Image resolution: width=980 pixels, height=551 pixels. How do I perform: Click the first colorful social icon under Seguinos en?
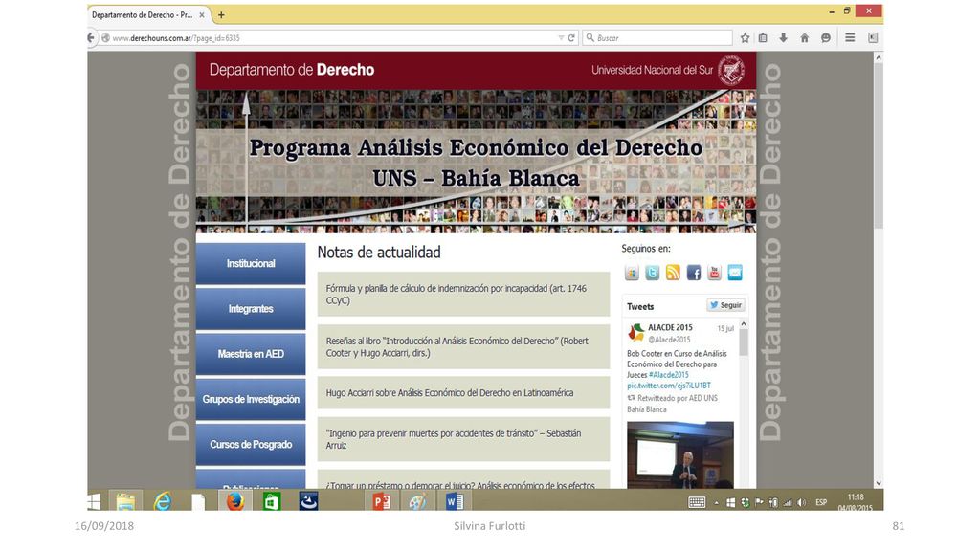coord(632,273)
